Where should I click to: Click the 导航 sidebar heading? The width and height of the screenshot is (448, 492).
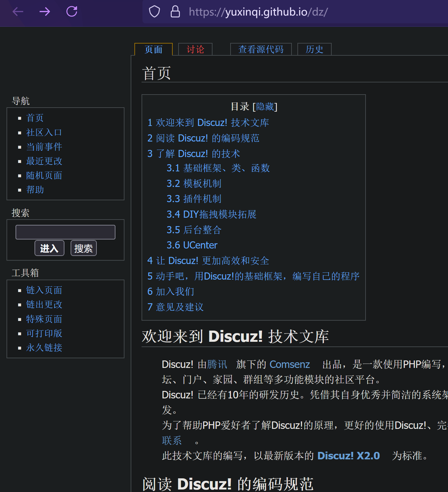[x=21, y=101]
